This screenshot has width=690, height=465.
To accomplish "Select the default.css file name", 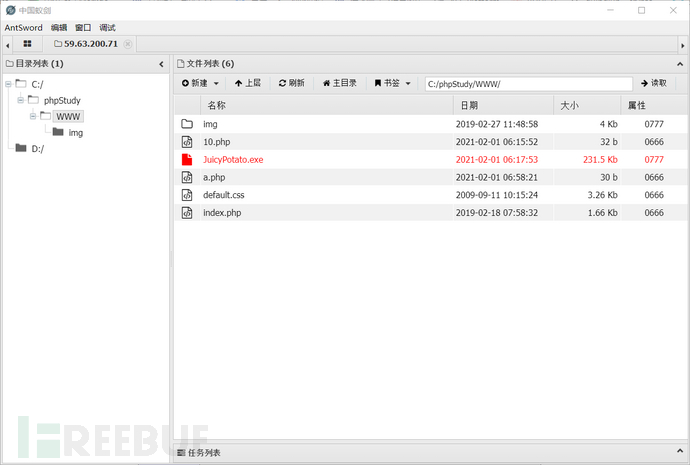I will (224, 195).
